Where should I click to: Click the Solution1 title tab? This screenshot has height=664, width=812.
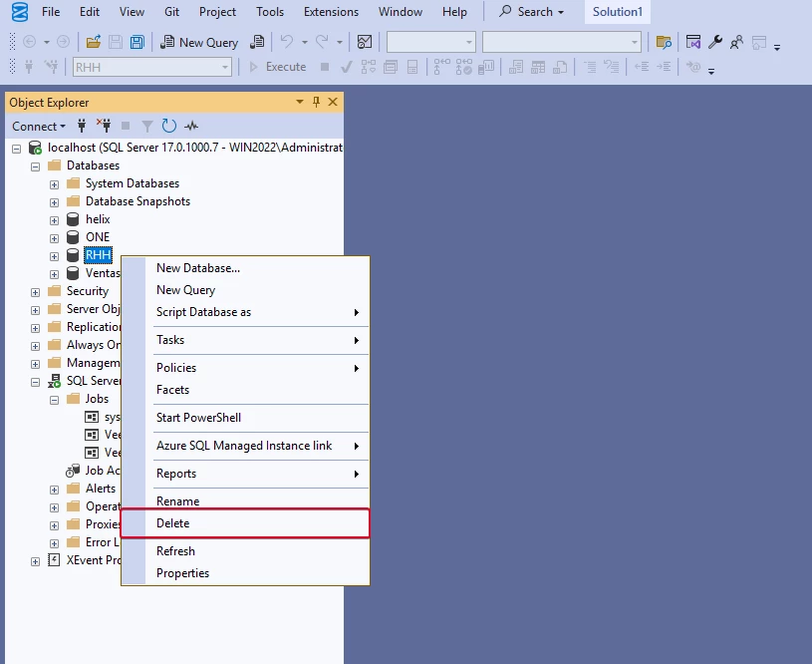coord(618,11)
